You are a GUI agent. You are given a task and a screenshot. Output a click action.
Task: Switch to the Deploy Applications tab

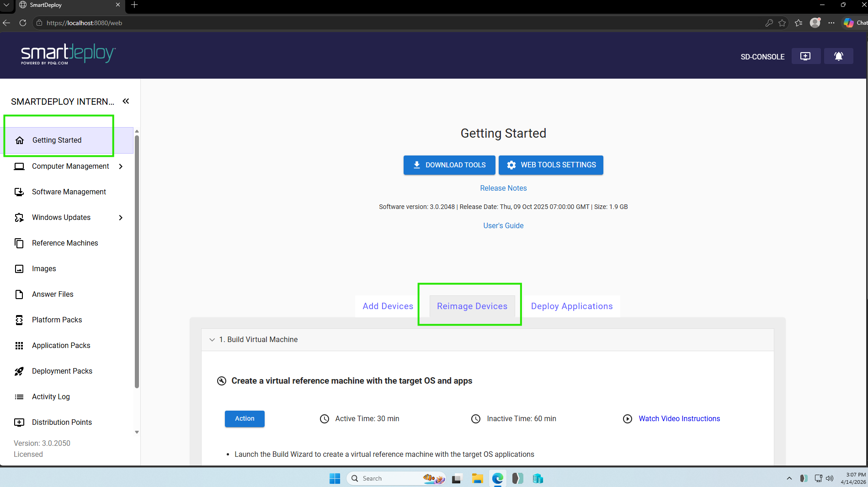(x=571, y=306)
